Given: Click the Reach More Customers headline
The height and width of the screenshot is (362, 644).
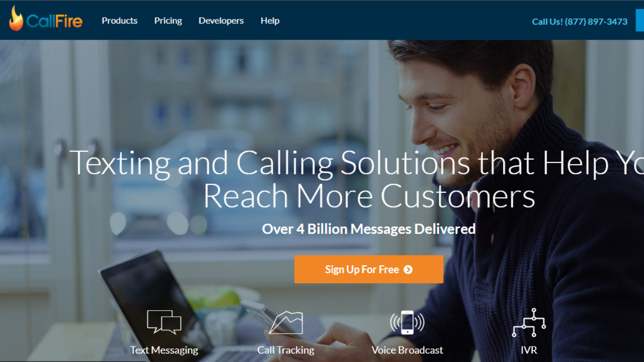Looking at the screenshot, I should 369,195.
